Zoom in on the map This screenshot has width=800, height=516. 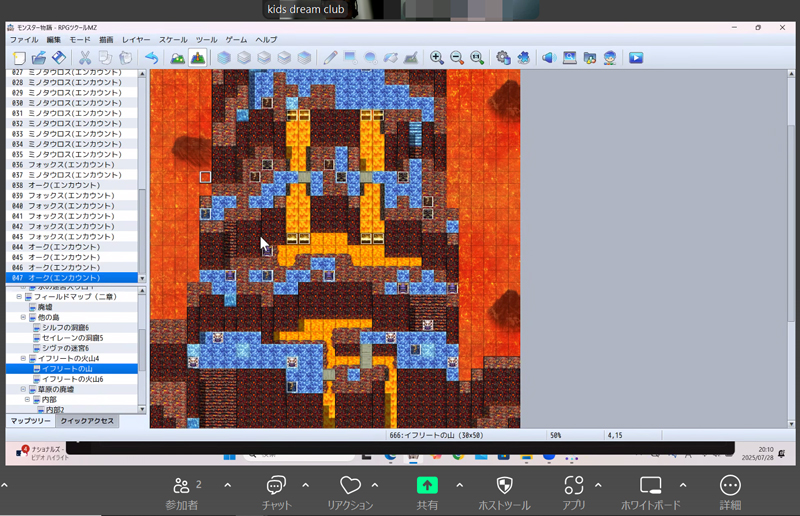[x=437, y=58]
